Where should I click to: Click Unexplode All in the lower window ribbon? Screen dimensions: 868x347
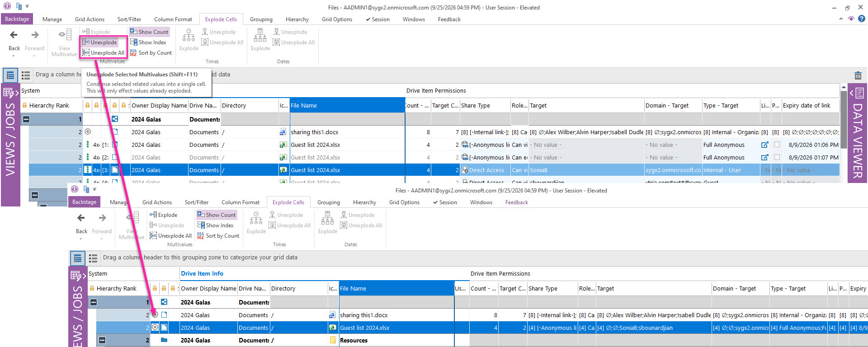click(170, 236)
